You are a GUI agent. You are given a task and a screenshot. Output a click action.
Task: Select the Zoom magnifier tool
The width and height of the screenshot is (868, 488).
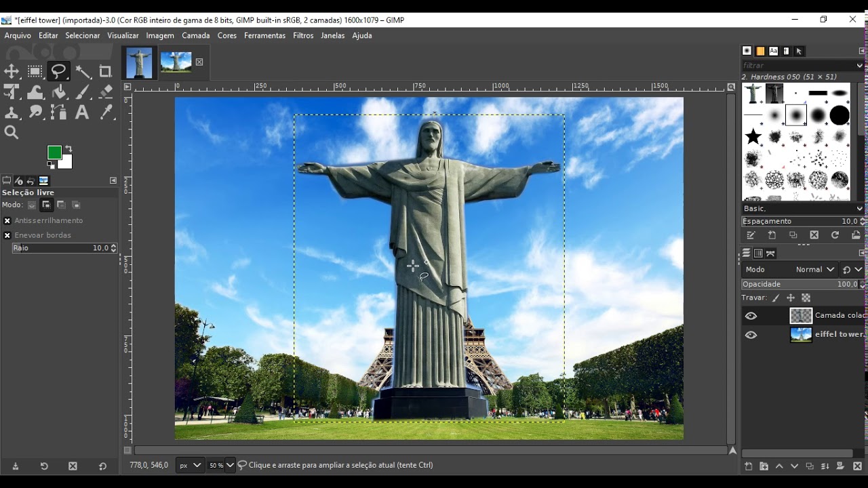point(12,133)
